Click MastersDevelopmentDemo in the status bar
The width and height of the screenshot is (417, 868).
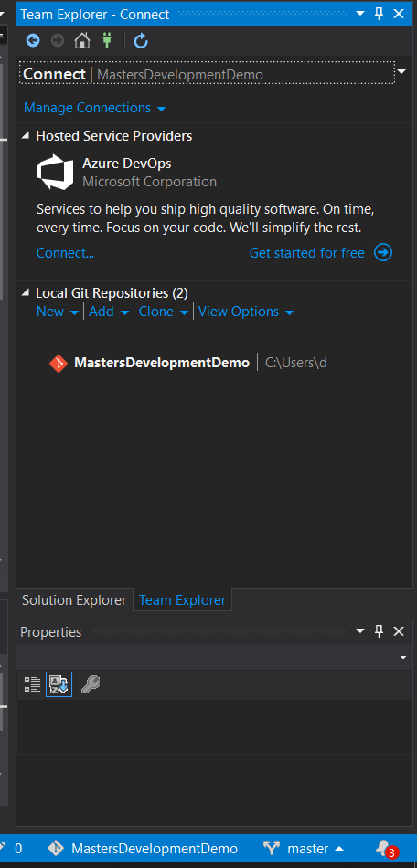(x=155, y=849)
